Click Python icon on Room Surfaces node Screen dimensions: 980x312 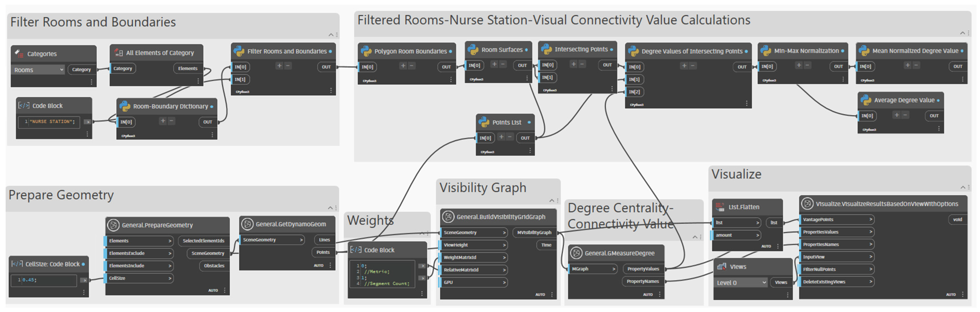click(x=472, y=49)
